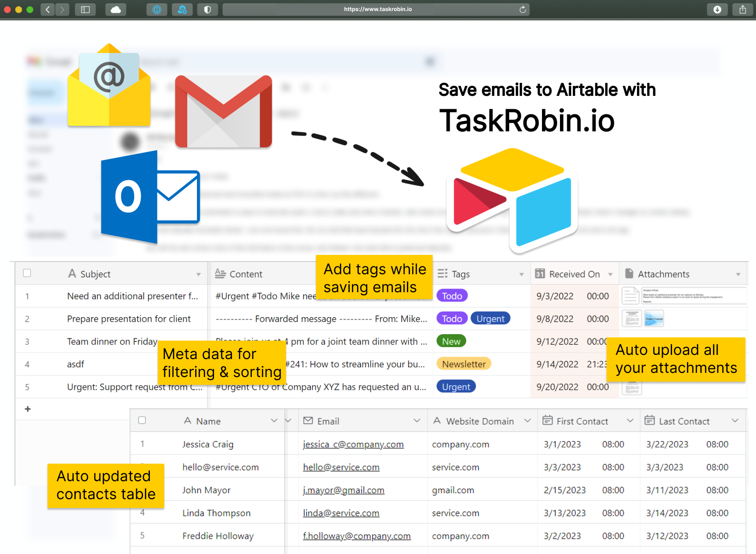
Task: Go back with the Safari back arrow
Action: 48,10
